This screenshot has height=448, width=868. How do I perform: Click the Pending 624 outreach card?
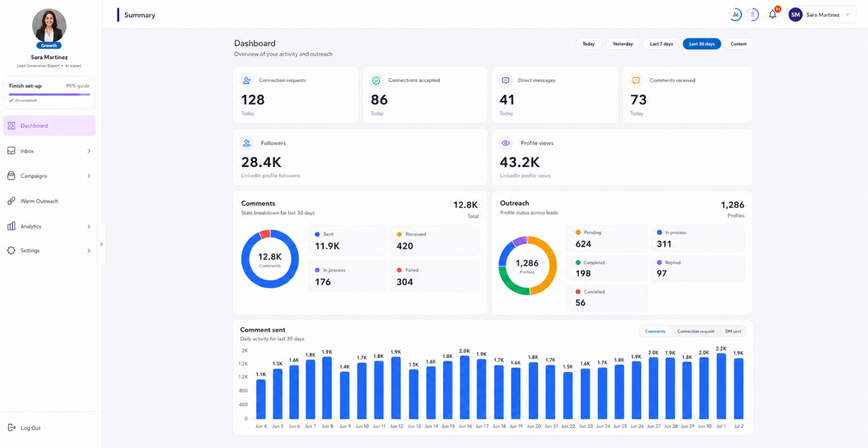[608, 239]
